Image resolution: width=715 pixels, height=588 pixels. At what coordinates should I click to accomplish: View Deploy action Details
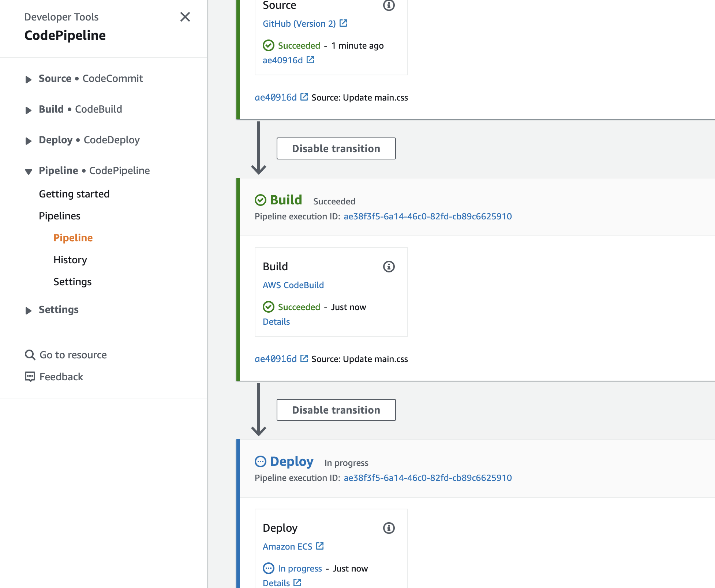(276, 583)
